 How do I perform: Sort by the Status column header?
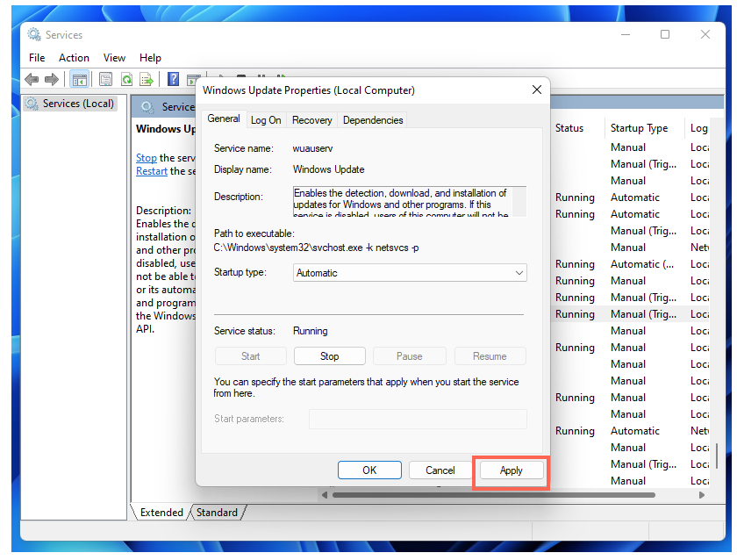point(569,128)
